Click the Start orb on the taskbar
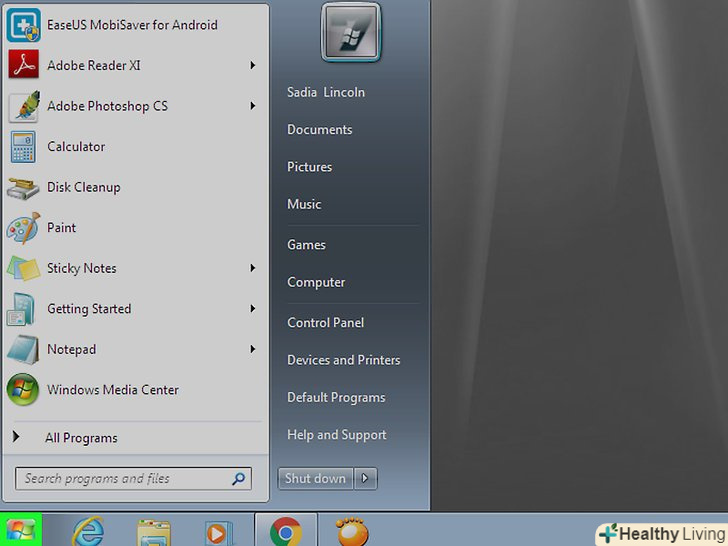The width and height of the screenshot is (728, 546). (20, 530)
